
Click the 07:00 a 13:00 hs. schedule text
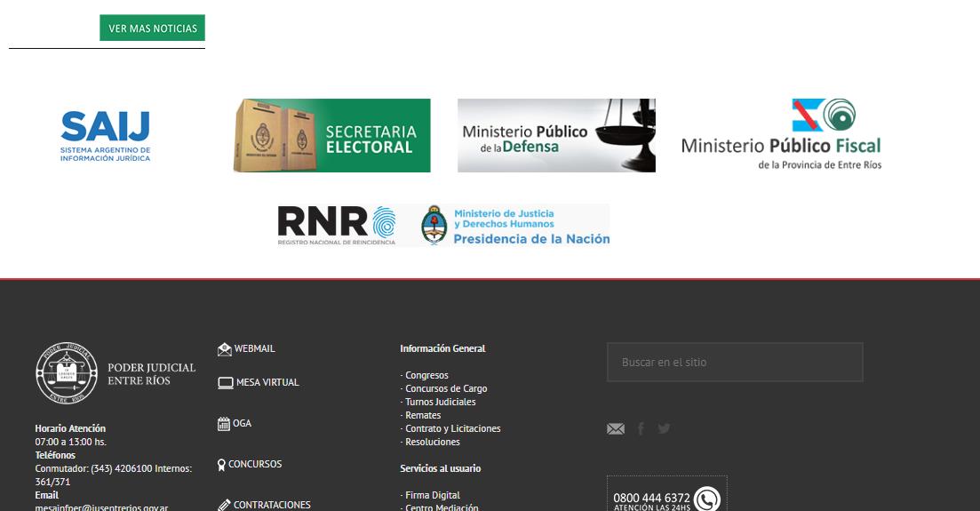(70, 442)
